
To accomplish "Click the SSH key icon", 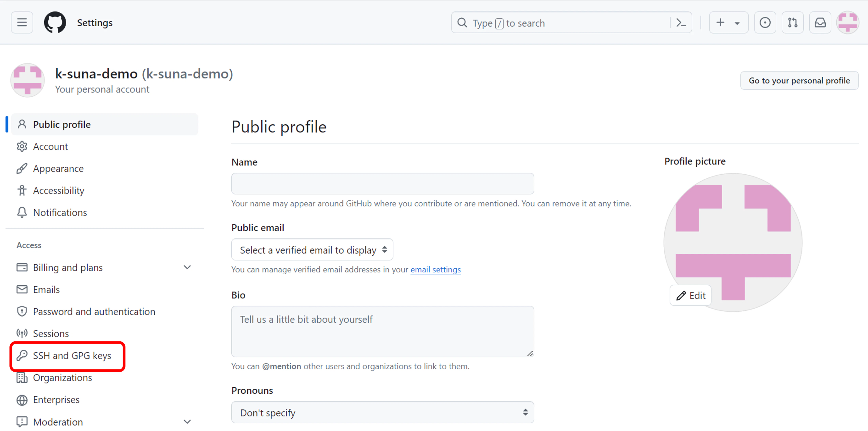I will point(22,355).
